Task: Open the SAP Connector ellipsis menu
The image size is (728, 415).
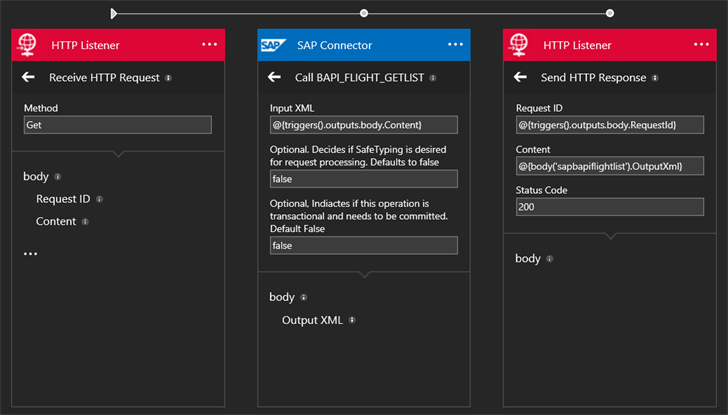Action: (455, 45)
